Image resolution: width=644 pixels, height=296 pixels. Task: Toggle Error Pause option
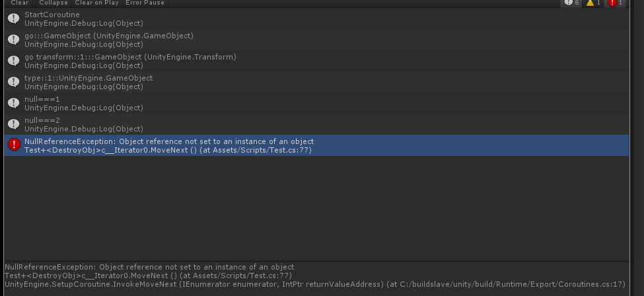point(146,3)
